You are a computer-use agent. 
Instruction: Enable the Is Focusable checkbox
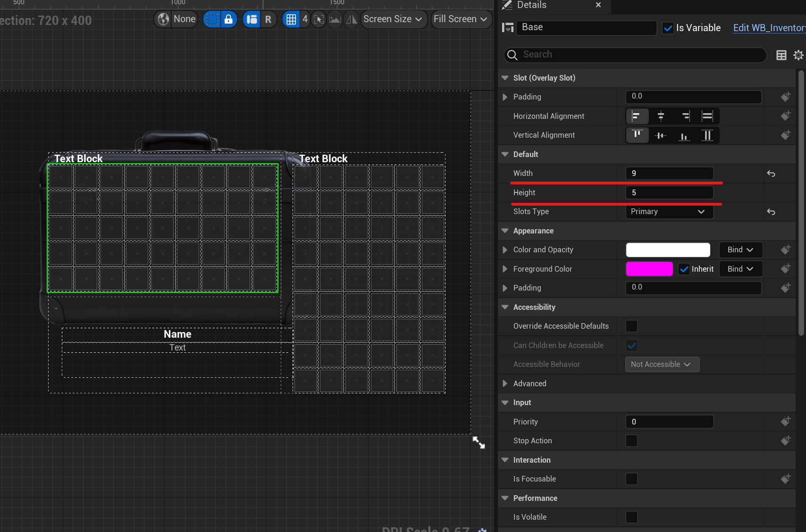click(631, 479)
